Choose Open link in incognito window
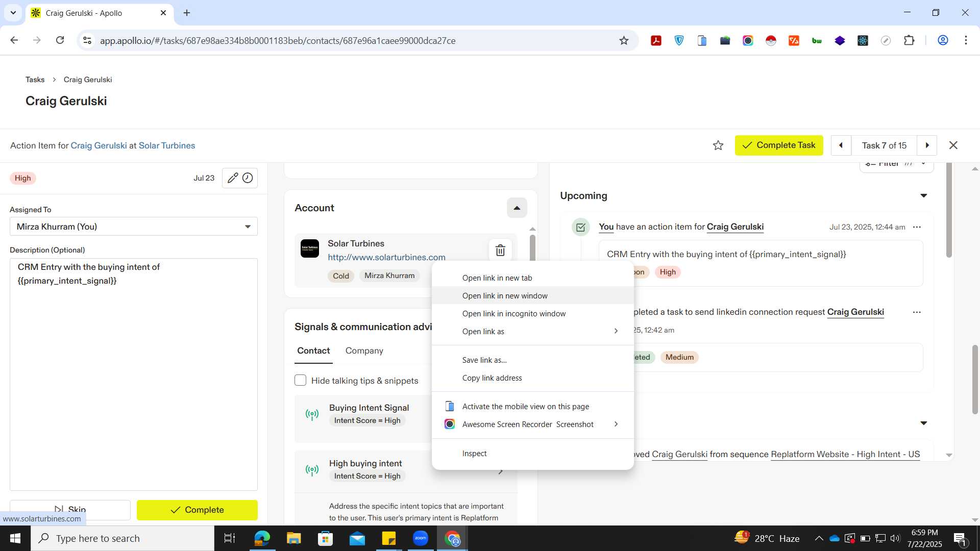The height and width of the screenshot is (551, 980). (x=533, y=314)
